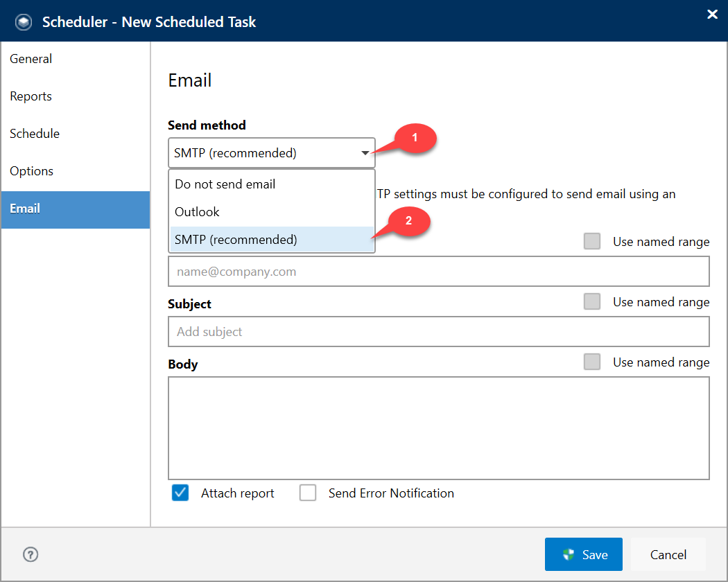This screenshot has width=728, height=582.
Task: Open help via the question mark icon
Action: click(x=30, y=554)
